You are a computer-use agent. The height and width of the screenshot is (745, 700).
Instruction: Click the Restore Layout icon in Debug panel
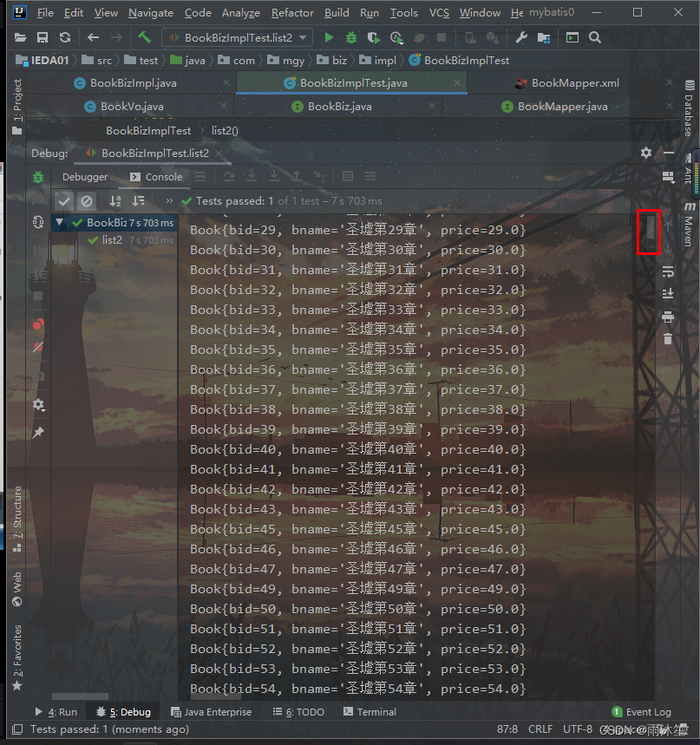pos(668,177)
